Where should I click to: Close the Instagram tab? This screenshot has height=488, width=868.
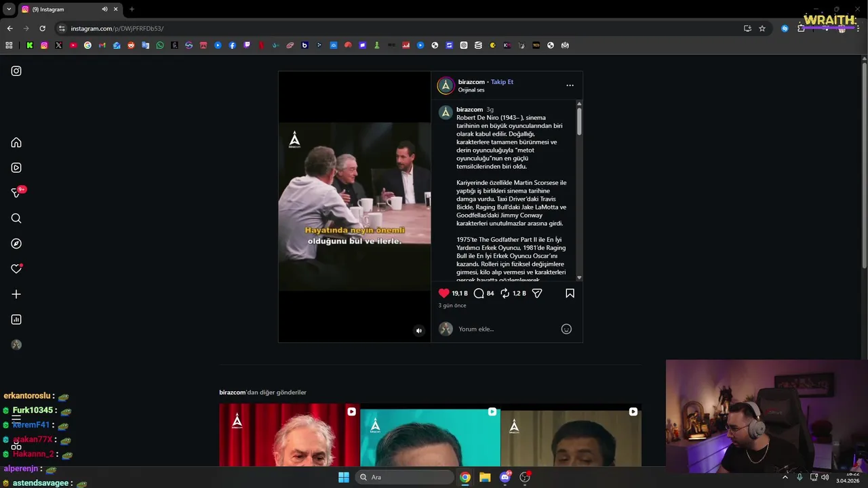tap(115, 9)
